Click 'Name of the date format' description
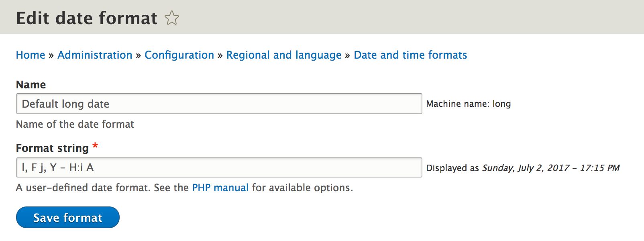 click(x=75, y=125)
